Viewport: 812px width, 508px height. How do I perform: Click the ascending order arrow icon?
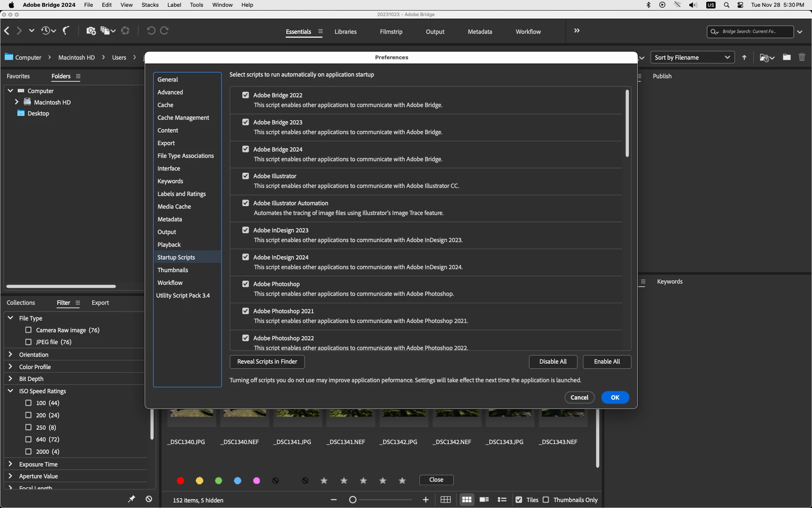click(x=744, y=58)
